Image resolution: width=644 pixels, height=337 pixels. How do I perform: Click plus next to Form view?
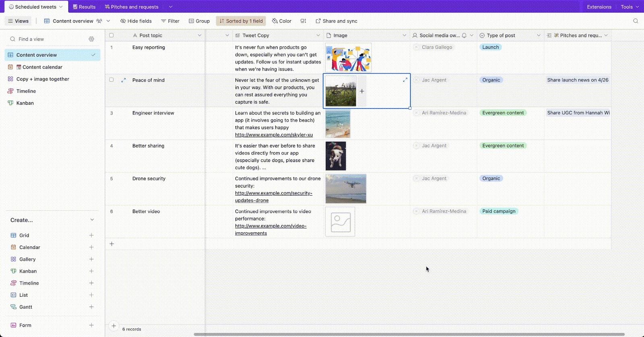(91, 325)
